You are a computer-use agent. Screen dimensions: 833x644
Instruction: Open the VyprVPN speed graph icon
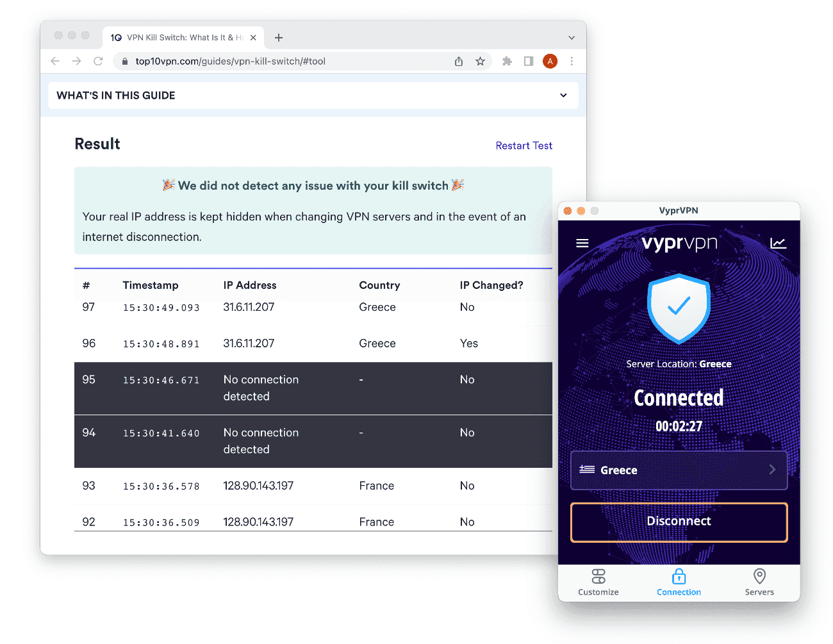pyautogui.click(x=778, y=243)
